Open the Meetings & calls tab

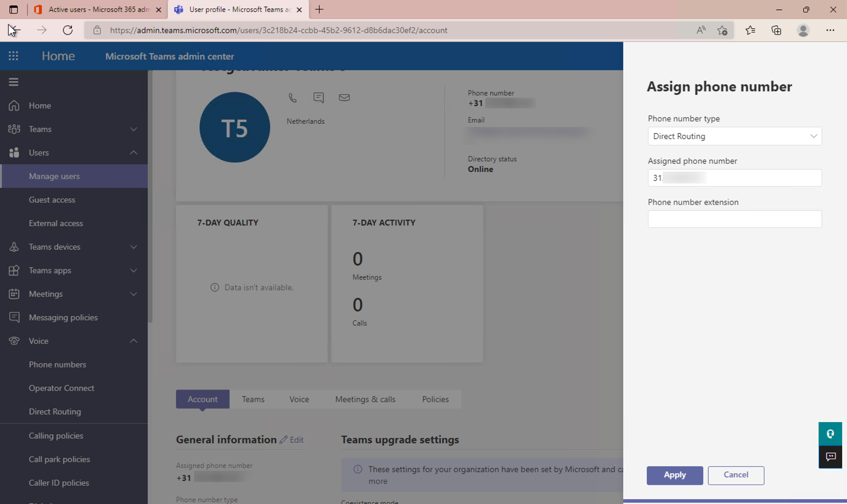coord(365,399)
